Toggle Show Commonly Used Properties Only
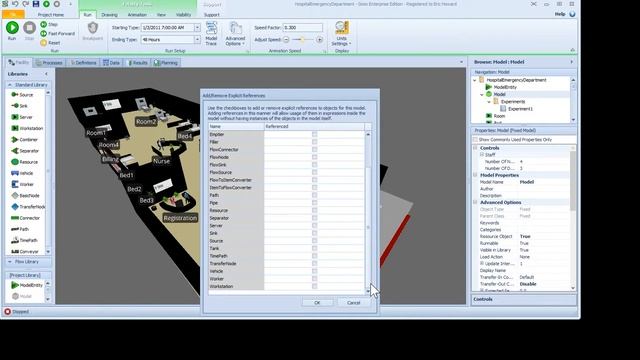 pos(476,140)
